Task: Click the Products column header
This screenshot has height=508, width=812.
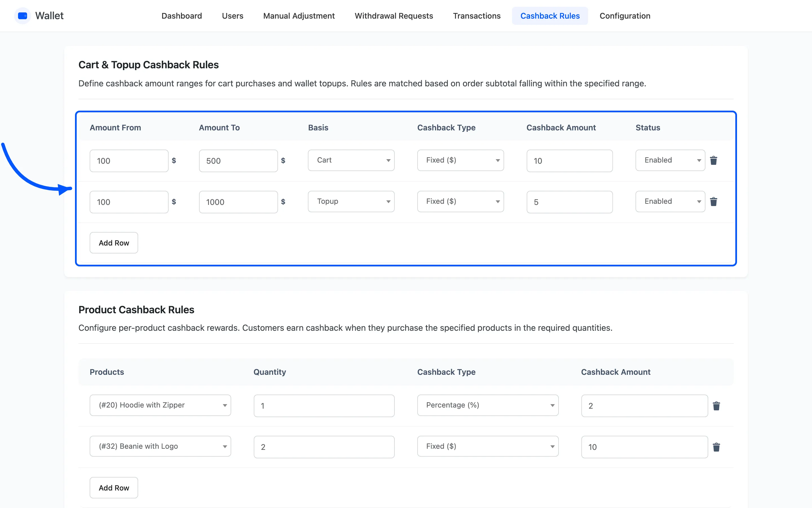Action: pos(107,372)
